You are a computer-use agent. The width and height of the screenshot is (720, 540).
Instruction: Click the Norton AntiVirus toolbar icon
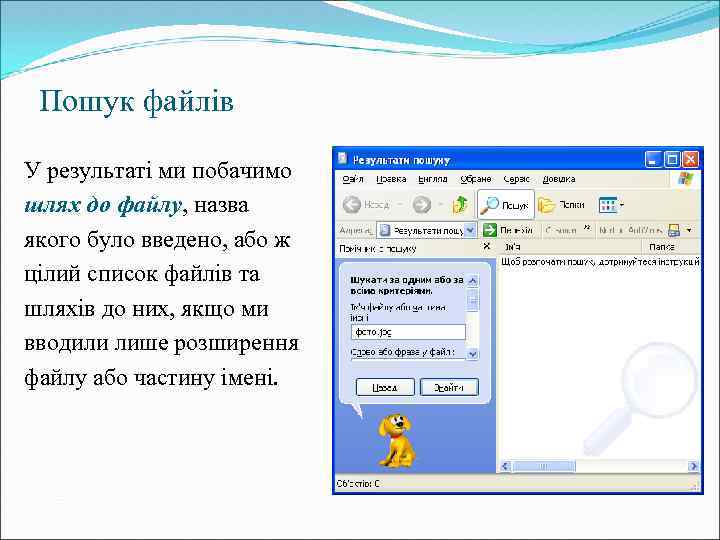point(674,230)
